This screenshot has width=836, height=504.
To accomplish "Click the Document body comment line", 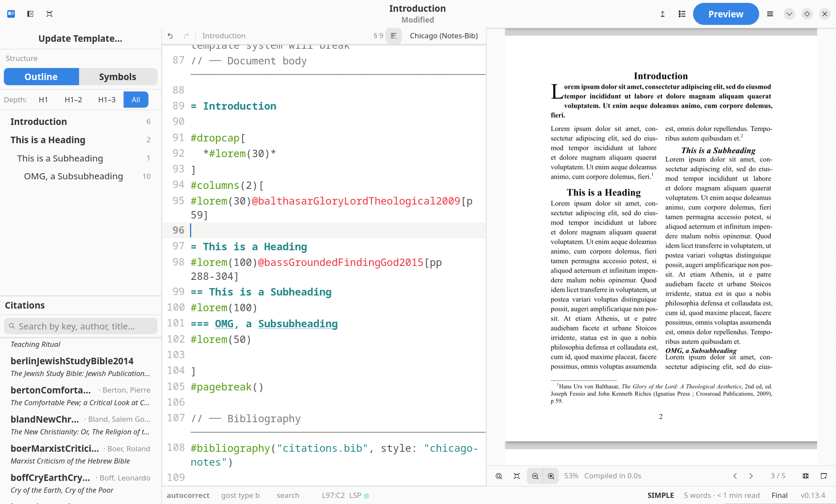I will tap(249, 61).
